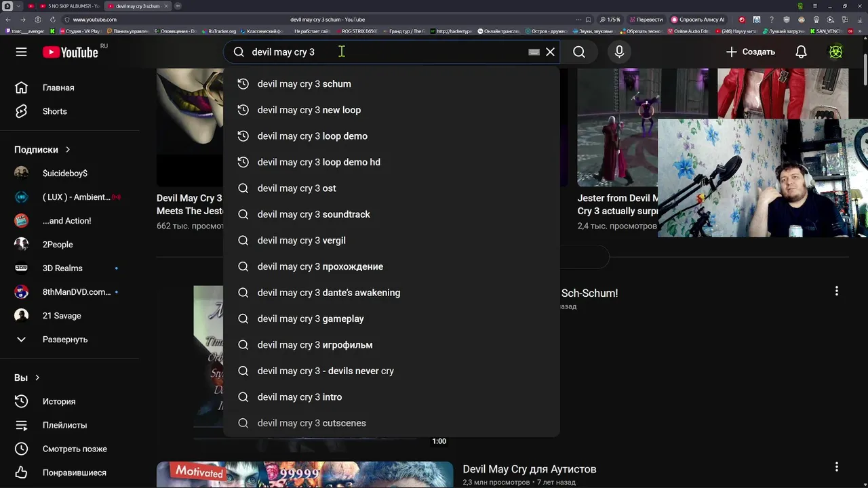Click the 'Devil May Cry для Аутистов' thumbnail

(304, 475)
